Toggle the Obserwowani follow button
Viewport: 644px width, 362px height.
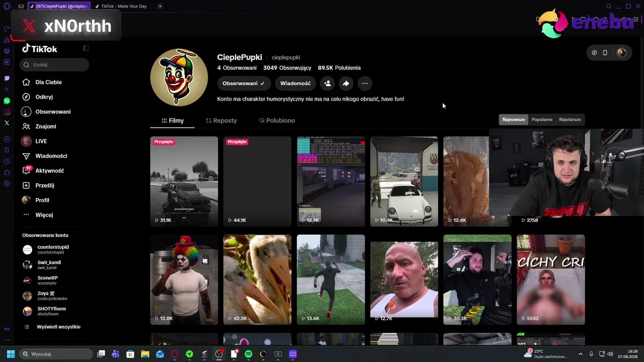coord(244,83)
